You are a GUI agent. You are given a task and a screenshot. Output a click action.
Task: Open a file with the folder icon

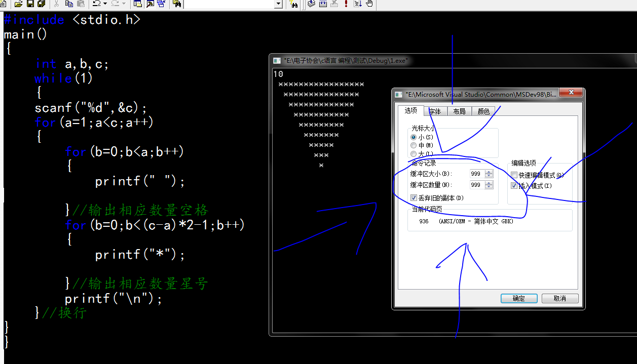pos(18,4)
